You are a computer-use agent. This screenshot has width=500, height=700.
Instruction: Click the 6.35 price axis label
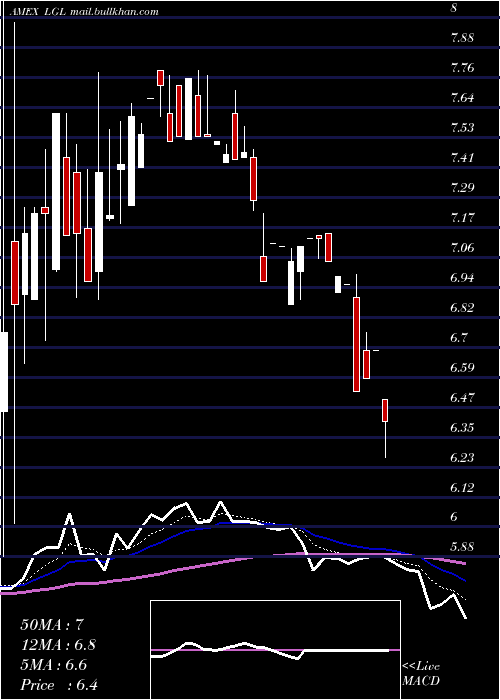coord(462,427)
